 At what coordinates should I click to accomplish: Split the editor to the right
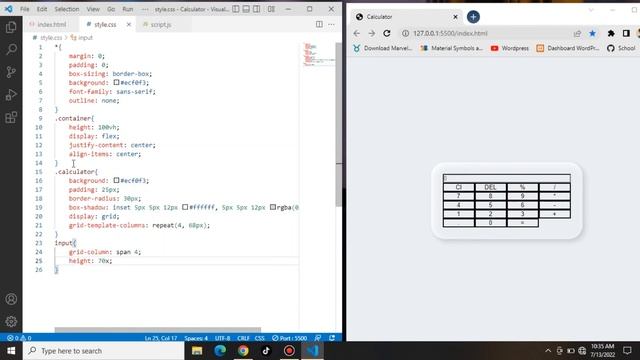click(x=319, y=24)
